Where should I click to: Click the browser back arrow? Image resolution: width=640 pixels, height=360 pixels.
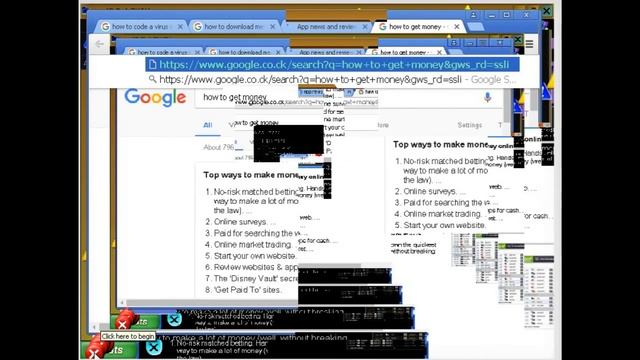point(99,44)
